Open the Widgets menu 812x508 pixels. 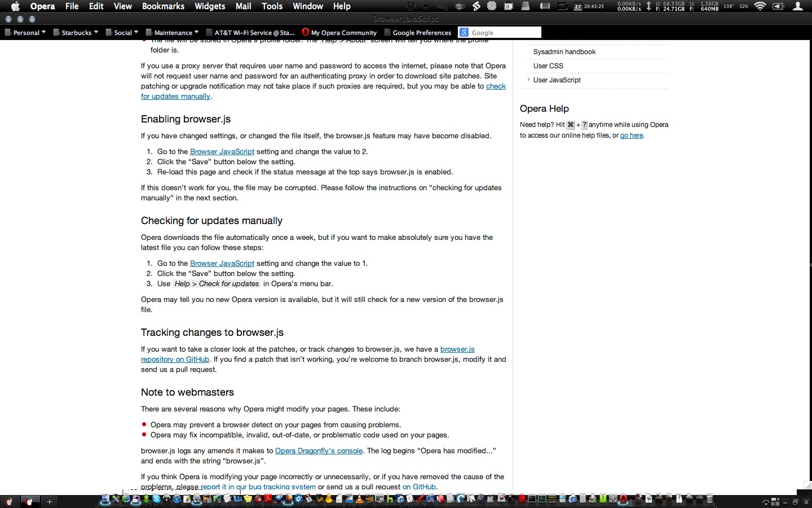[210, 6]
